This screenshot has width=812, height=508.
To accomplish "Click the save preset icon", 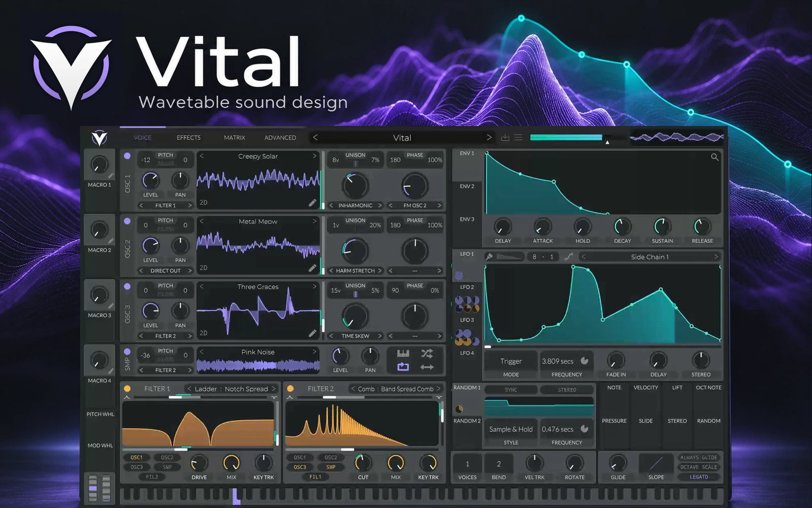I will [505, 138].
